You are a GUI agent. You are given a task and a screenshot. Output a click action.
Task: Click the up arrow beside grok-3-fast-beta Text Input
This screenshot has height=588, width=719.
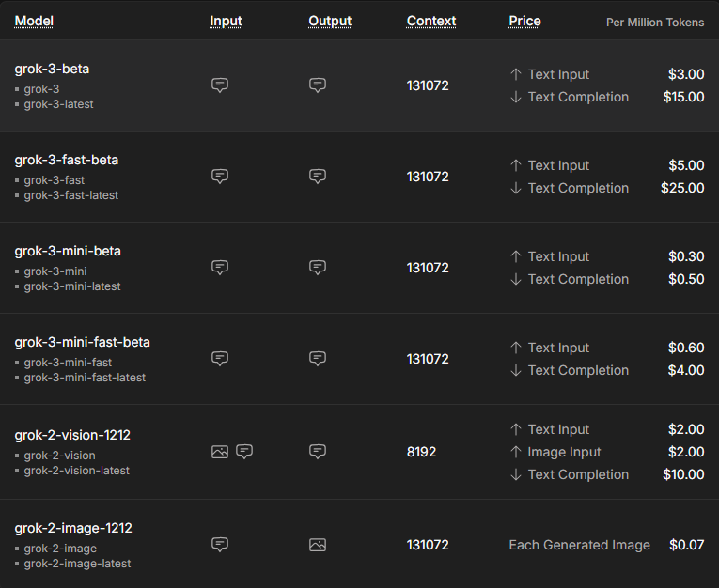click(x=516, y=165)
